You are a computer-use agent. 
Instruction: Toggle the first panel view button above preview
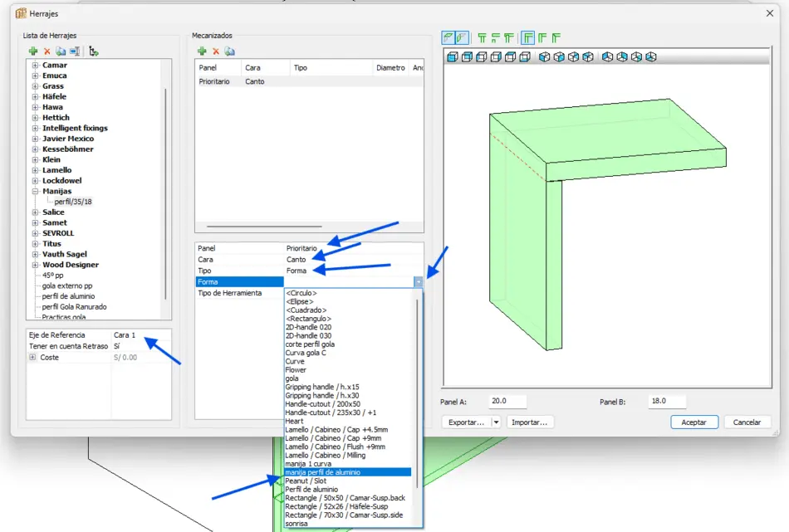pyautogui.click(x=448, y=38)
